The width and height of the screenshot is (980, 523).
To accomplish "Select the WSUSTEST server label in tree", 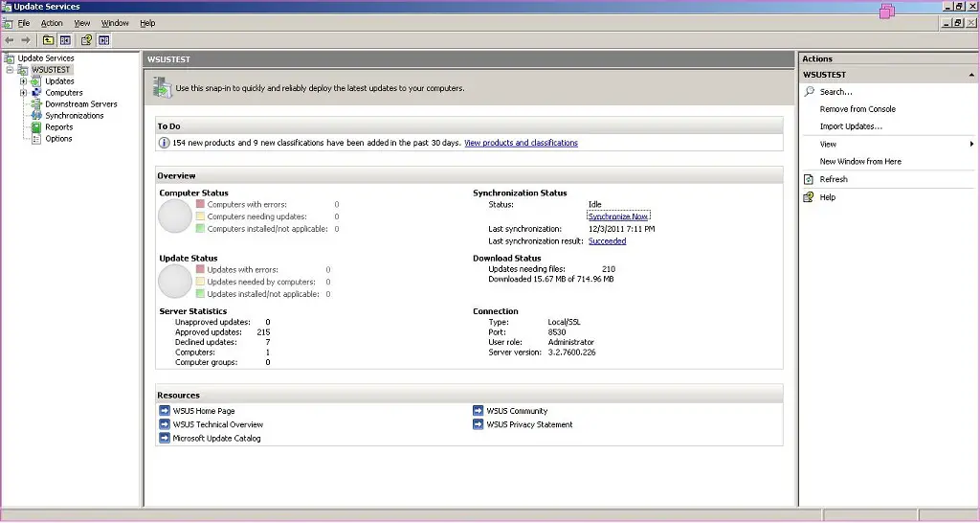I will tap(52, 69).
